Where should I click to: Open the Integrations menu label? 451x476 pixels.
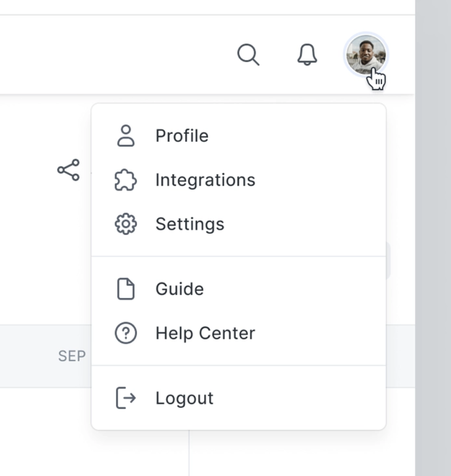[205, 180]
